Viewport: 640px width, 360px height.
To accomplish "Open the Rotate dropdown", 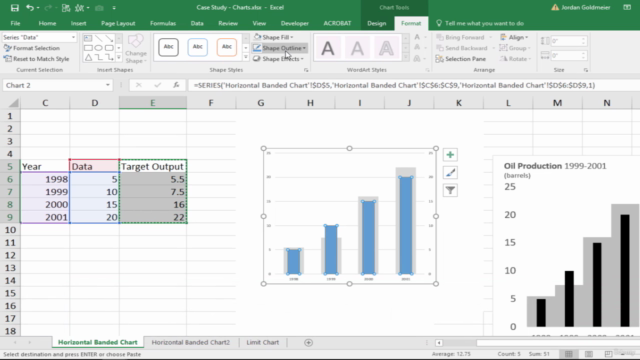I will [x=516, y=59].
